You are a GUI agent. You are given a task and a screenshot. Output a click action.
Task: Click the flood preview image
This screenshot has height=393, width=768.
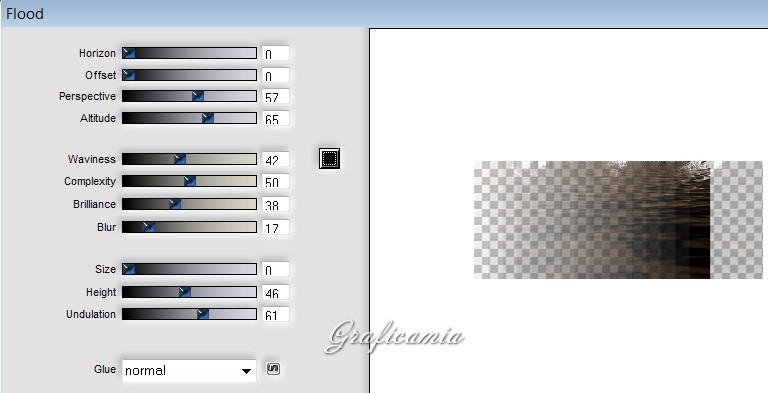[618, 220]
